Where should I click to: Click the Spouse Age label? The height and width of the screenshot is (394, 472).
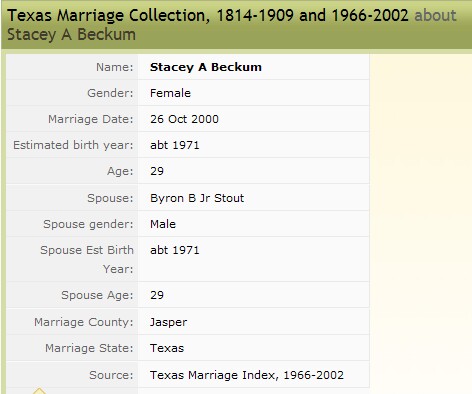97,295
